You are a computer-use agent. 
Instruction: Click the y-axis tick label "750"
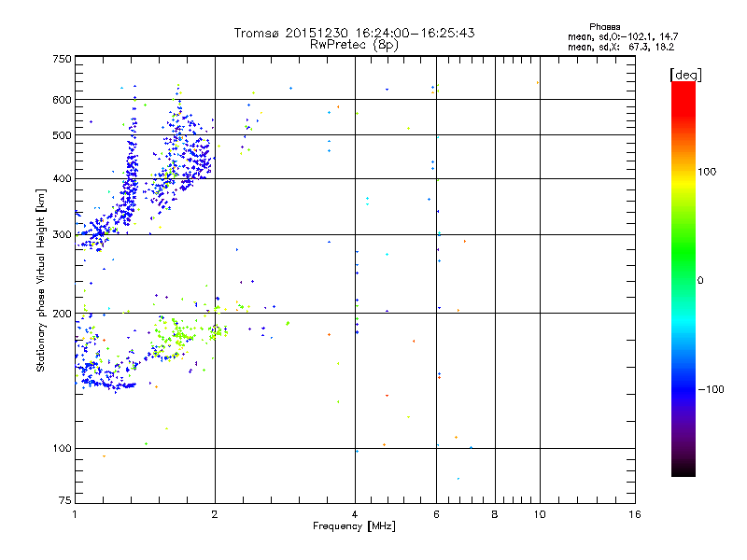(x=62, y=59)
